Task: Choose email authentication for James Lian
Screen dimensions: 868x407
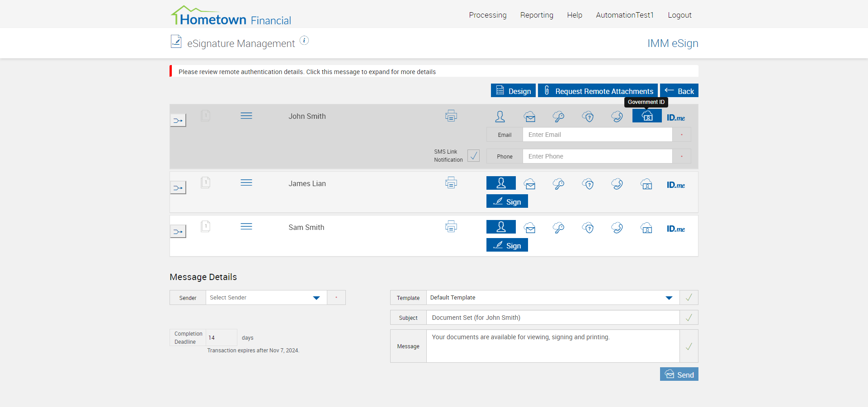Action: 530,184
